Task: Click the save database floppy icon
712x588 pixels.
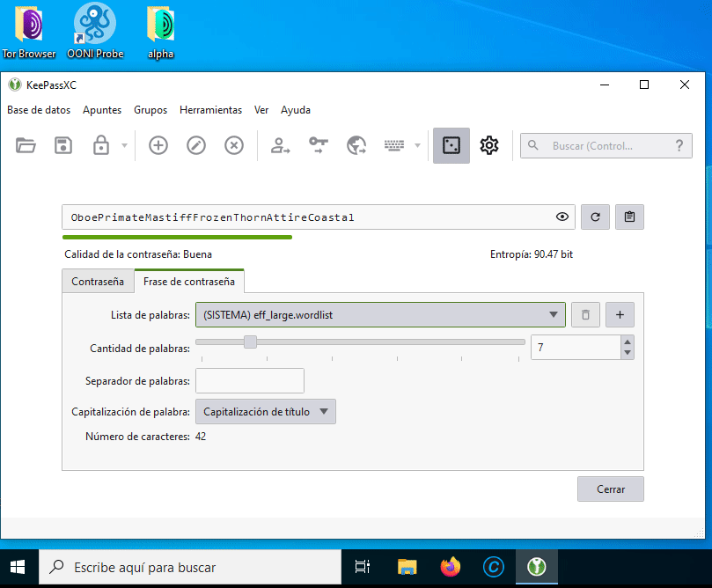Action: (63, 146)
